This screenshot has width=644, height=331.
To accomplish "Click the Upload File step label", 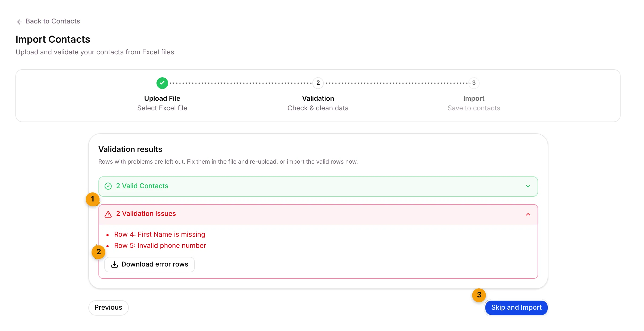I will (x=162, y=98).
